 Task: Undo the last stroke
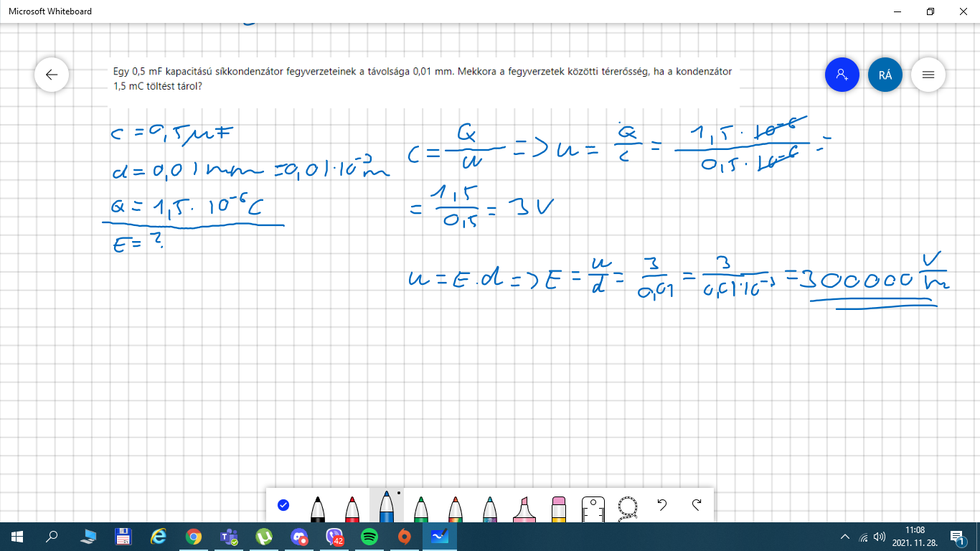coord(662,505)
